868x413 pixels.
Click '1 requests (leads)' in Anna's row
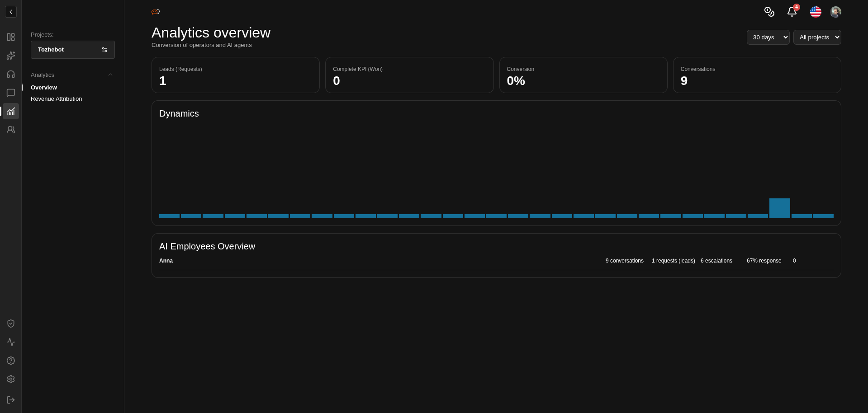674,261
